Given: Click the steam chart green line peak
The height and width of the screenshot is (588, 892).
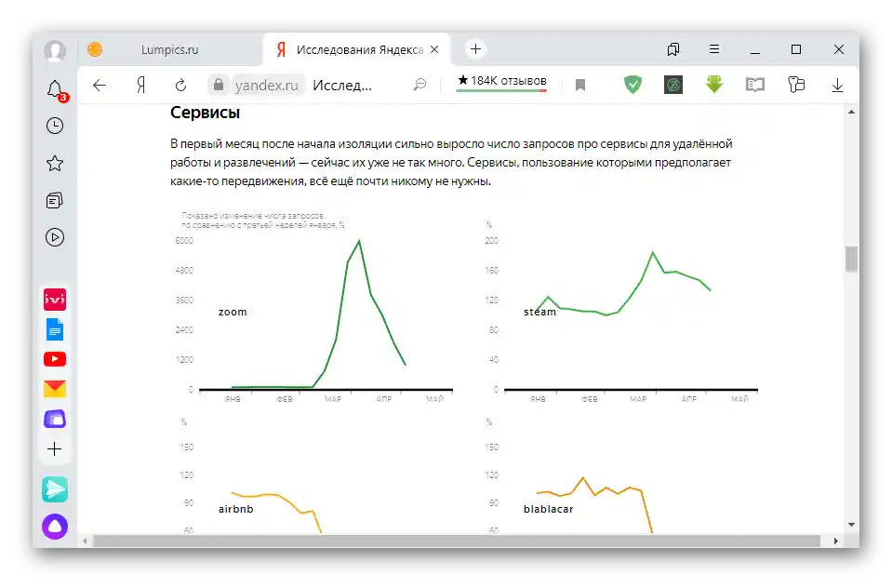Looking at the screenshot, I should pyautogui.click(x=653, y=253).
